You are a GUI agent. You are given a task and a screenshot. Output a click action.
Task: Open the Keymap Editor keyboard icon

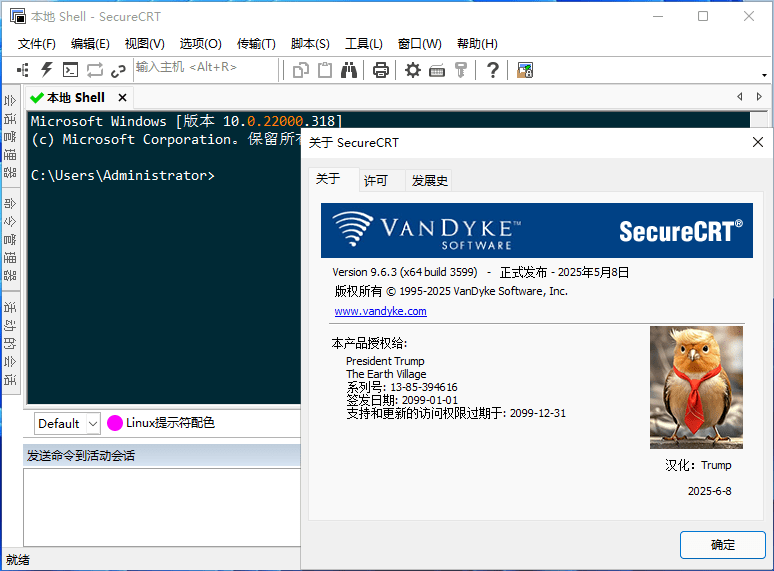click(x=437, y=71)
